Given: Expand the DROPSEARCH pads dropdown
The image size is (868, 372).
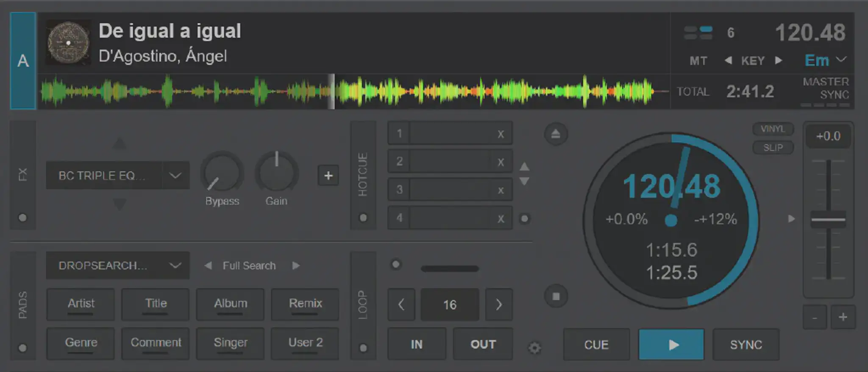Looking at the screenshot, I should 175,266.
